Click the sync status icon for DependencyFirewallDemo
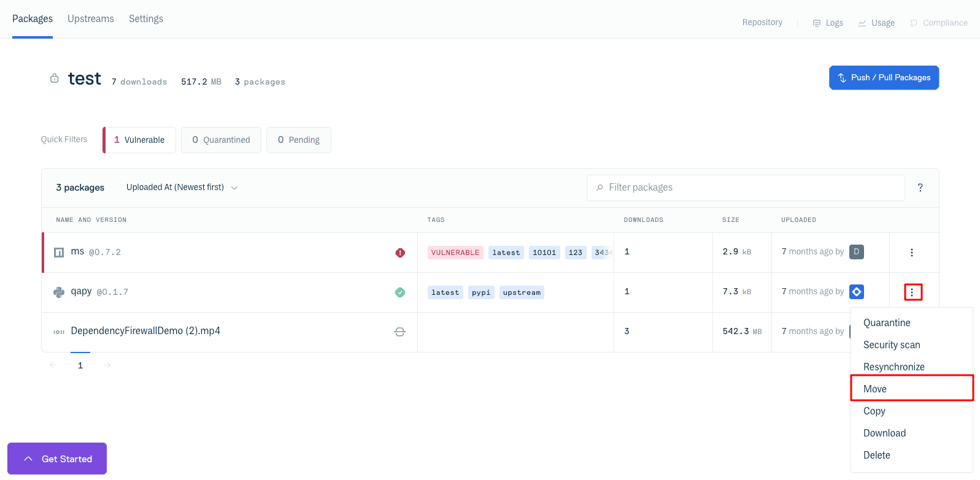The height and width of the screenshot is (480, 980). 399,332
